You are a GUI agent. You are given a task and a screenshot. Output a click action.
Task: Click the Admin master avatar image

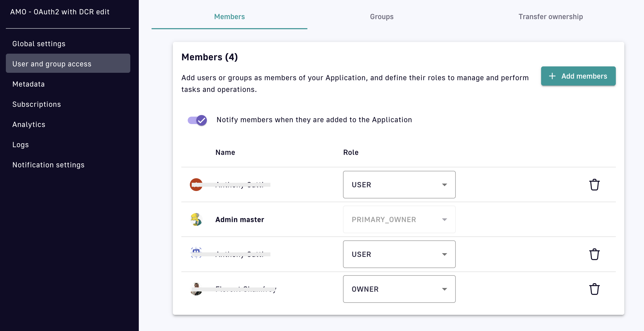coord(196,219)
